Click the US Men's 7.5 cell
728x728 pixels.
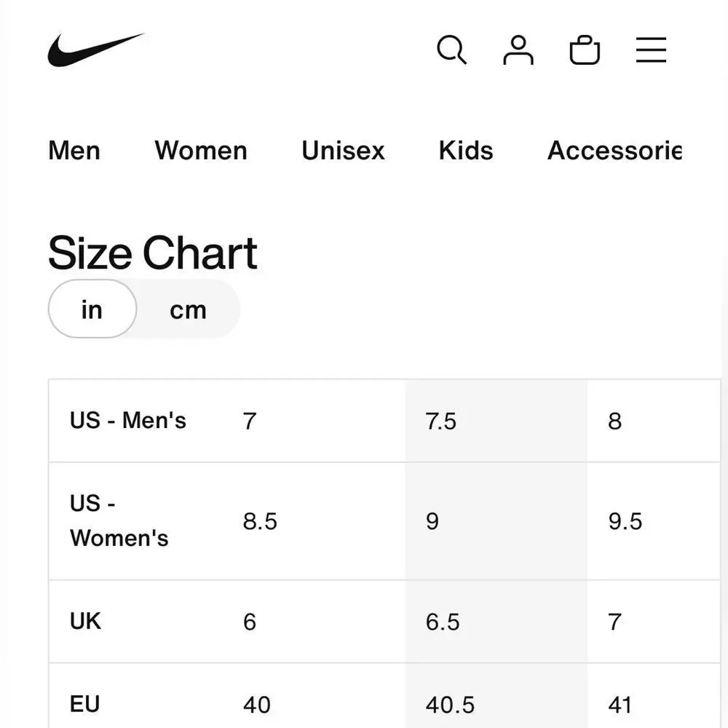(441, 422)
